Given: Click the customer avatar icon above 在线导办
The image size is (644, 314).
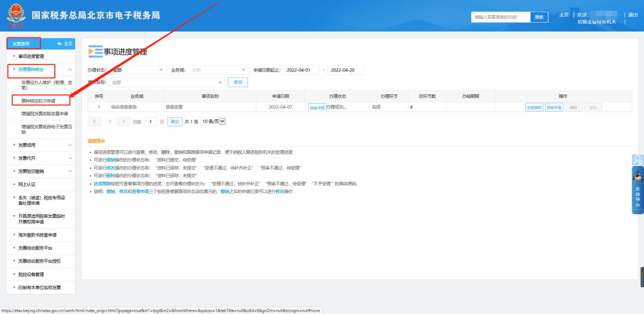Looking at the screenshot, I should (x=638, y=159).
